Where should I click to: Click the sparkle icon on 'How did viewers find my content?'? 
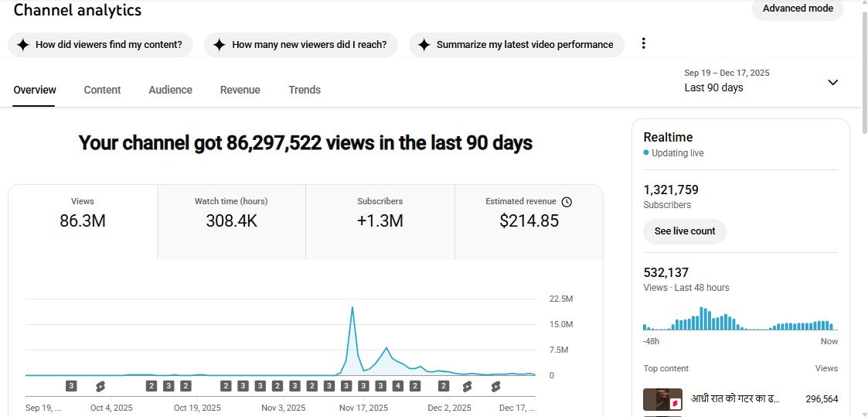(22, 45)
